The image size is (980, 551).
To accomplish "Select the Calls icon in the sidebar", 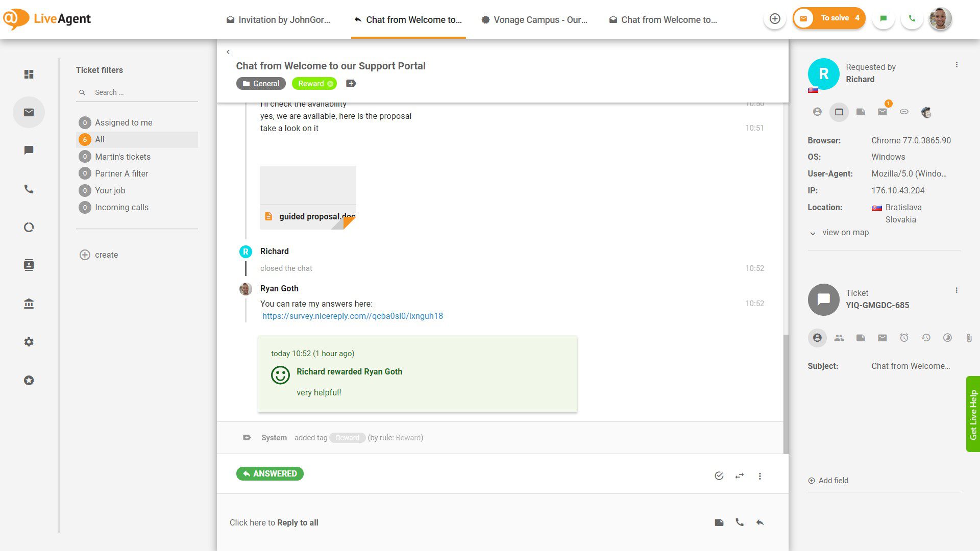I will tap(29, 189).
